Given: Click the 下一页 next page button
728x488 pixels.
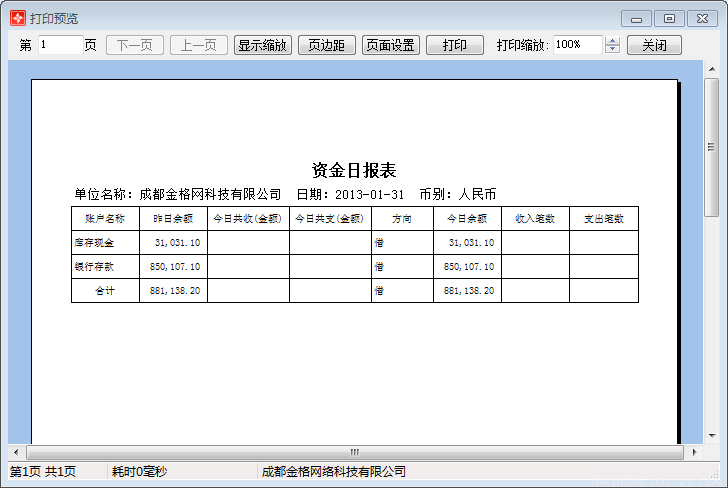Looking at the screenshot, I should pyautogui.click(x=134, y=45).
